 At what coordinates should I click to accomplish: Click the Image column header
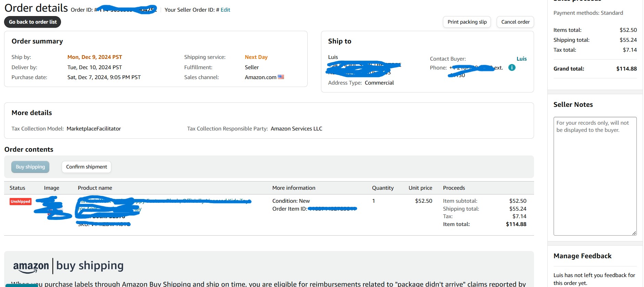click(51, 188)
